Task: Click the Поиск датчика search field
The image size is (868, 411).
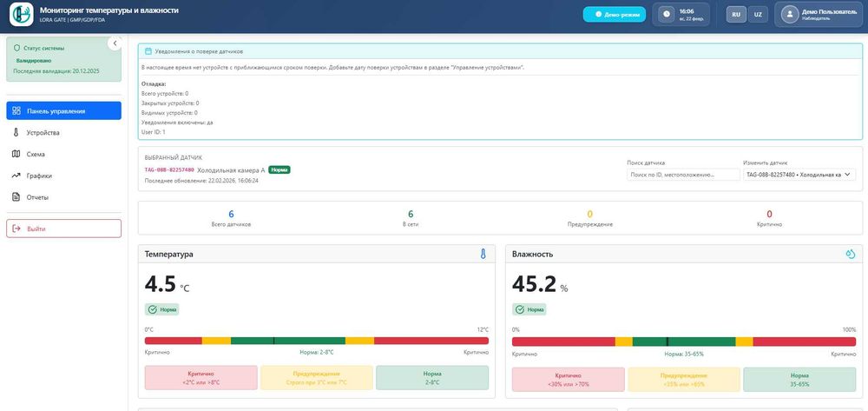Action: pos(683,175)
